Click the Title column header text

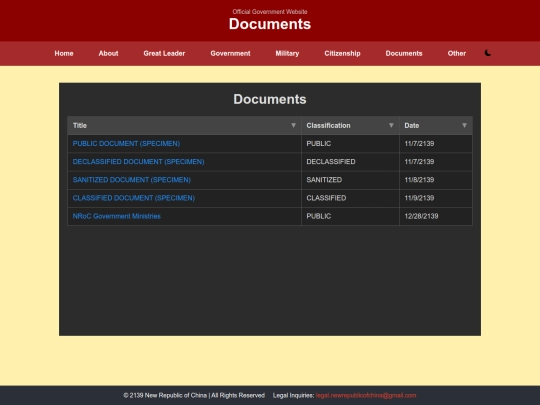point(80,125)
